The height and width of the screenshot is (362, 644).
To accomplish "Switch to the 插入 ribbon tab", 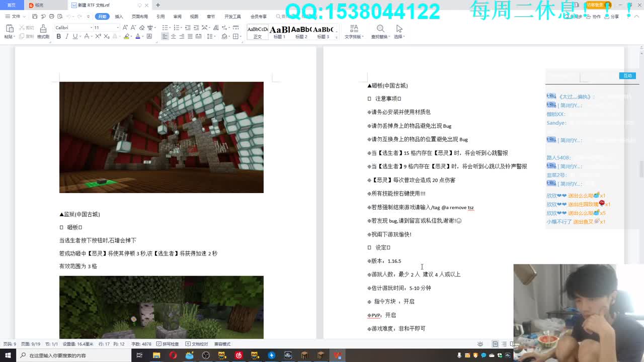I will click(119, 17).
